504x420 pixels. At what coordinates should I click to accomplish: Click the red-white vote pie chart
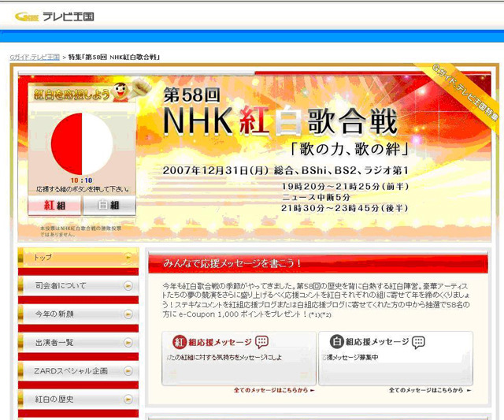pos(82,143)
